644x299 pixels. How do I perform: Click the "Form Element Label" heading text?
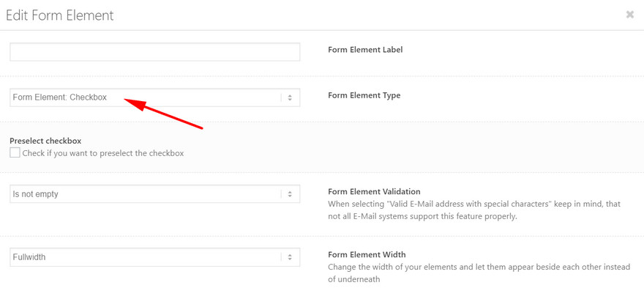click(365, 50)
